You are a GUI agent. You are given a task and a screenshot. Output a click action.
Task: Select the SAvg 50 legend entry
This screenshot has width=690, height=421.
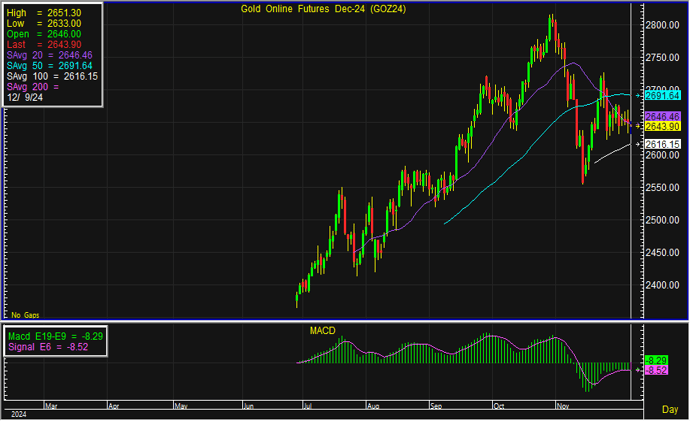tap(50, 66)
